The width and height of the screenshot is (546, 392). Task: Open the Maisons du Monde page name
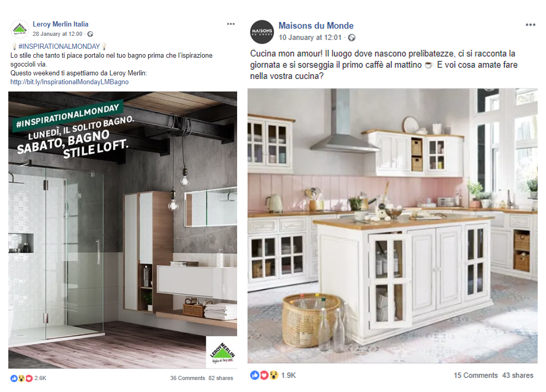[x=316, y=26]
